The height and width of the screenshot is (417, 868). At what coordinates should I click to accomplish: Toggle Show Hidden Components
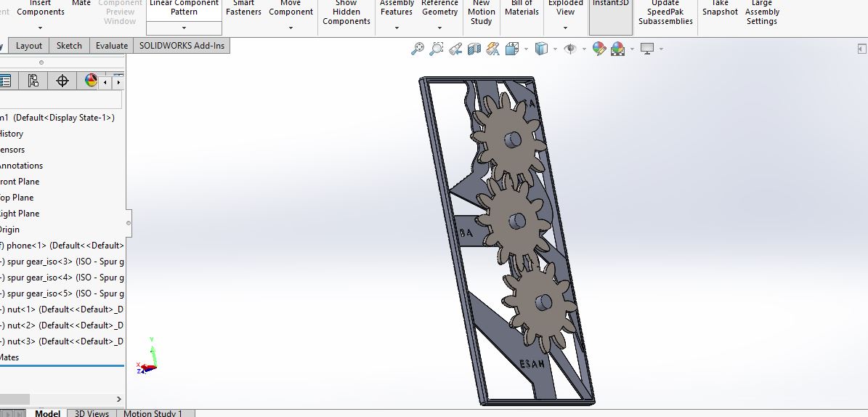(346, 12)
